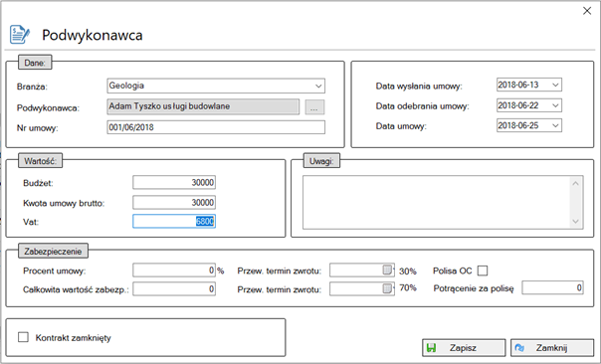Open the Data odebrania umowy date dropdown
Viewport: 601px width, 364px height.
pyautogui.click(x=555, y=105)
